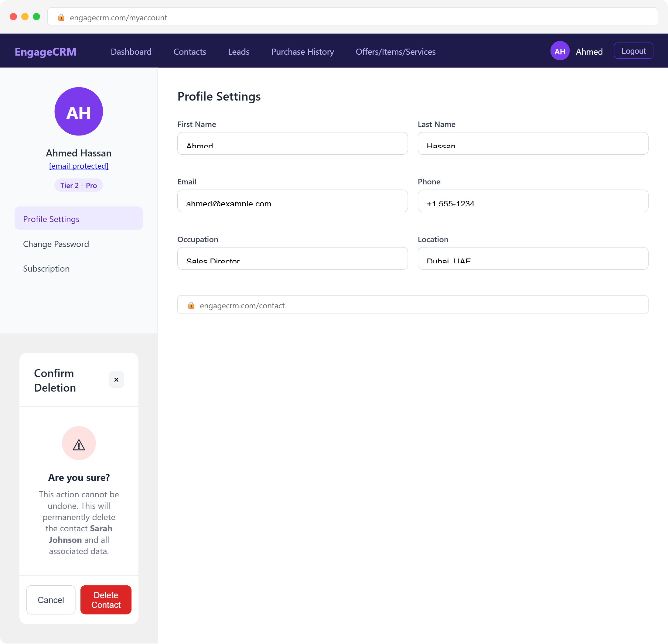Click the EngageCRM logo
Image resolution: width=668 pixels, height=644 pixels.
pyautogui.click(x=46, y=51)
